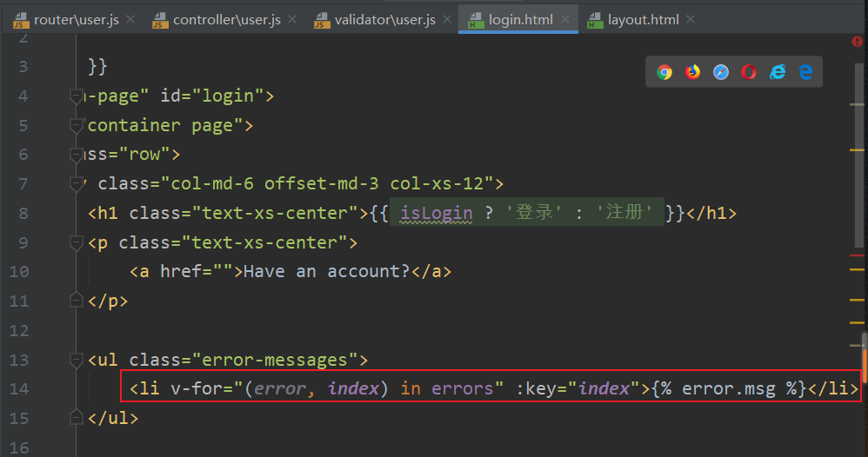868x457 pixels.
Task: Open page in Safari browser
Action: point(721,72)
